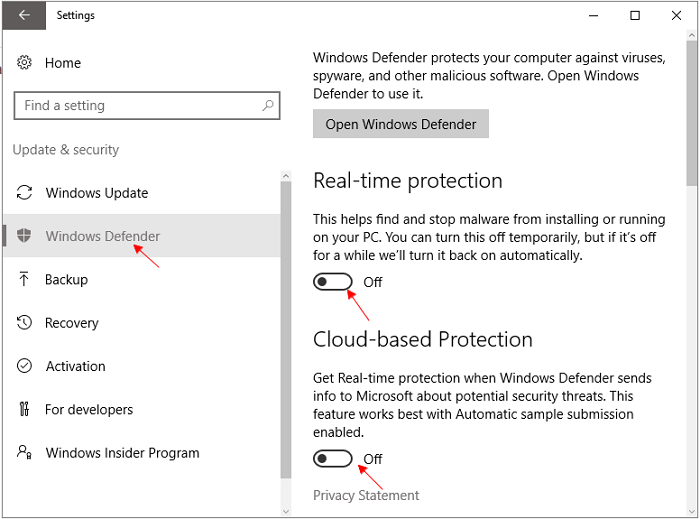Open the Windows Update settings page
The width and height of the screenshot is (700, 519).
[96, 193]
